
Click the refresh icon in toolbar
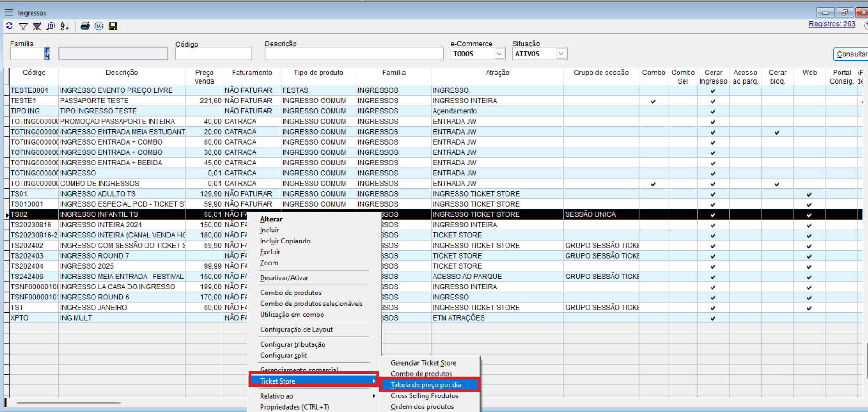point(10,26)
